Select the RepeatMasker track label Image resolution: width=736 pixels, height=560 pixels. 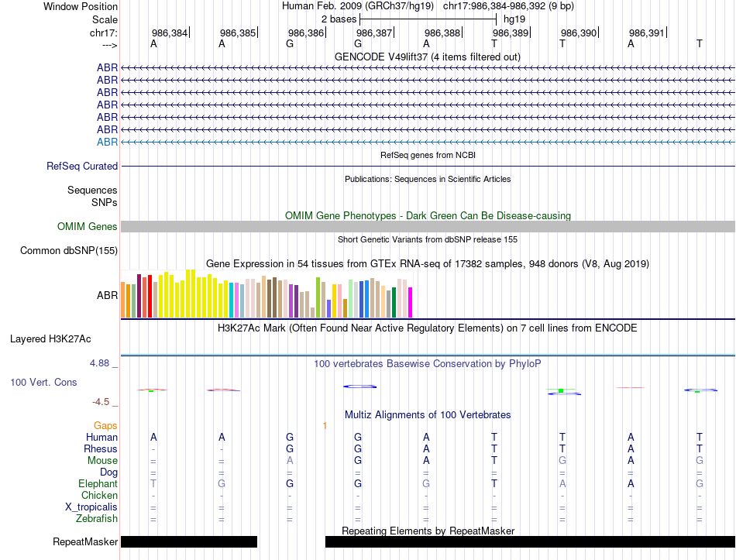(85, 541)
